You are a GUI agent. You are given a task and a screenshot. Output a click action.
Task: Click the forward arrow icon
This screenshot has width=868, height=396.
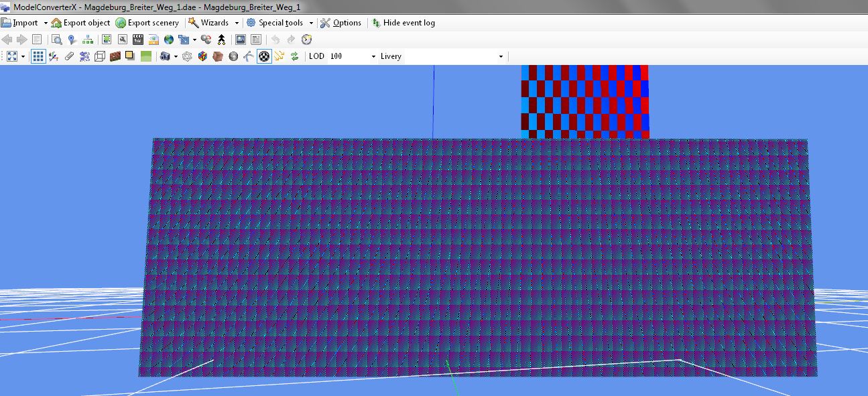coord(21,40)
